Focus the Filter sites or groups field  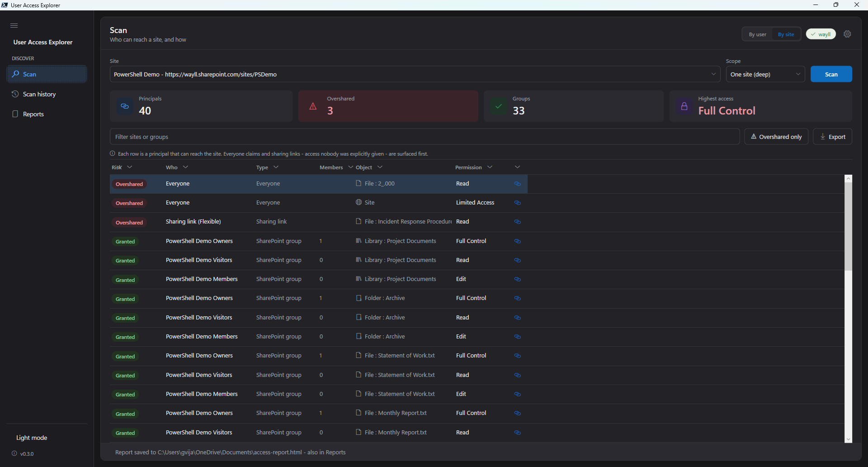tap(425, 137)
